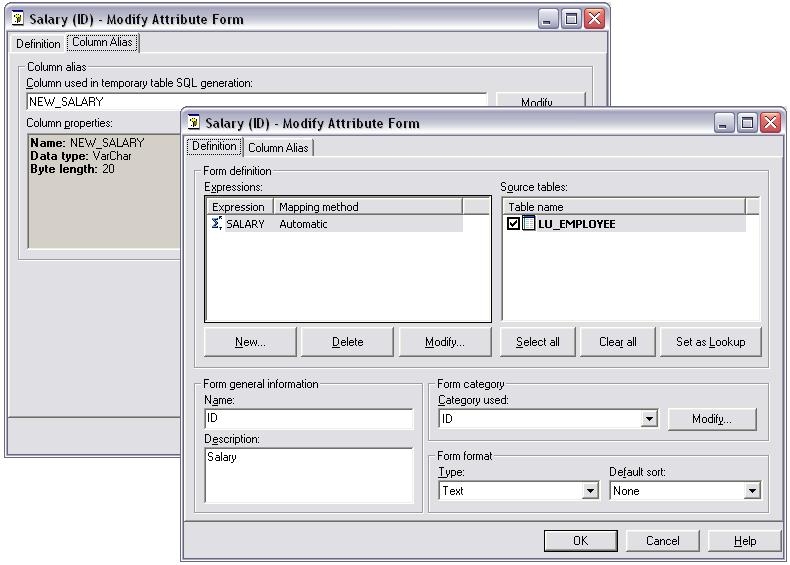Click the sigma expression icon beside SALARY

click(217, 223)
